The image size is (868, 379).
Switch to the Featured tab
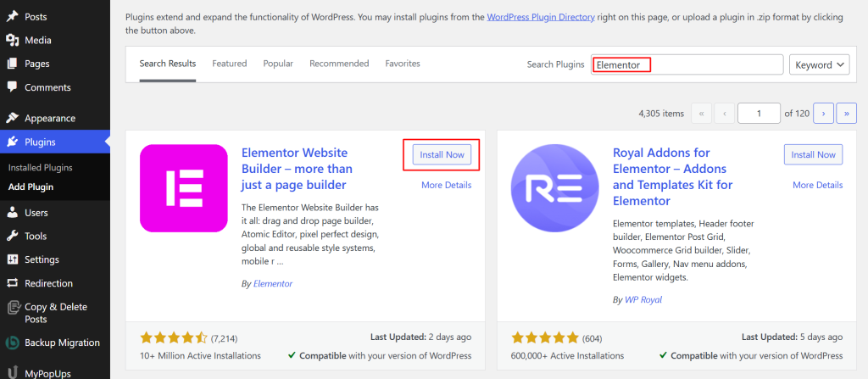pos(229,64)
